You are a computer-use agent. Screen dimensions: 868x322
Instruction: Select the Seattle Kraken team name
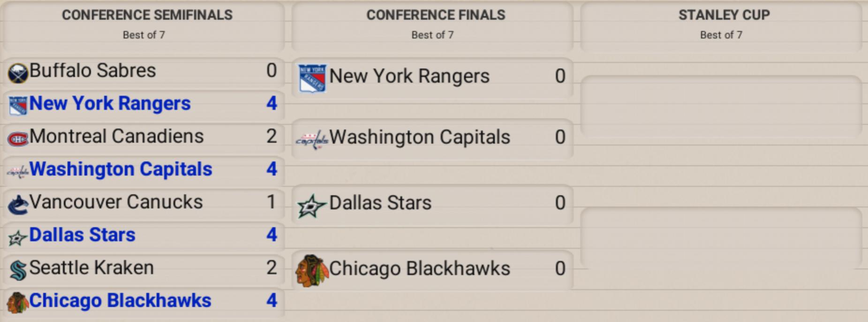[91, 268]
